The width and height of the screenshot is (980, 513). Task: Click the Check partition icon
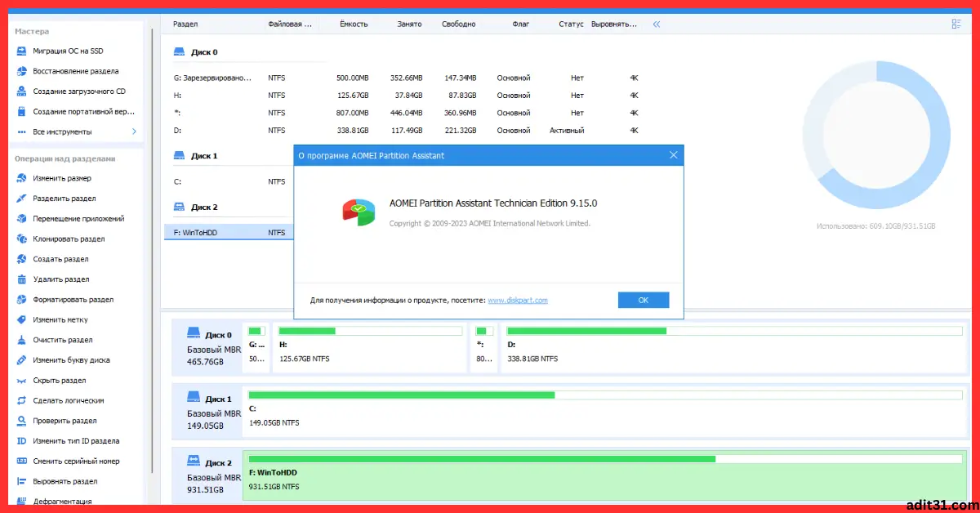pos(23,421)
